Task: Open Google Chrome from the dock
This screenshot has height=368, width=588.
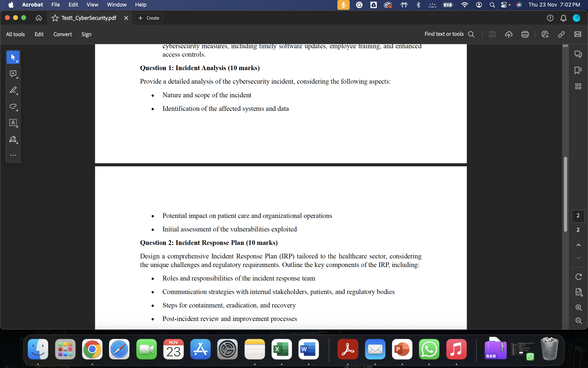Action: (x=92, y=349)
